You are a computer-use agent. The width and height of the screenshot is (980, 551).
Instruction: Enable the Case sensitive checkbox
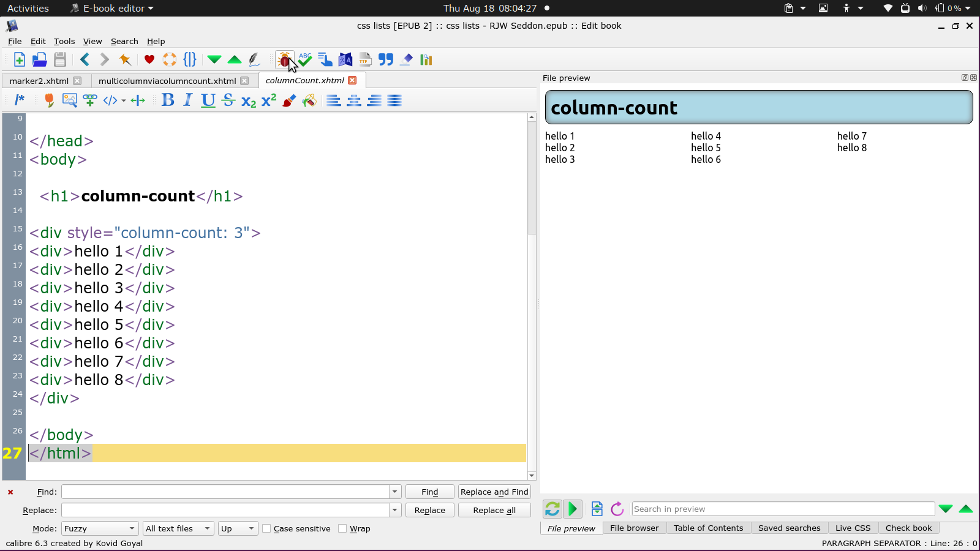pyautogui.click(x=267, y=528)
